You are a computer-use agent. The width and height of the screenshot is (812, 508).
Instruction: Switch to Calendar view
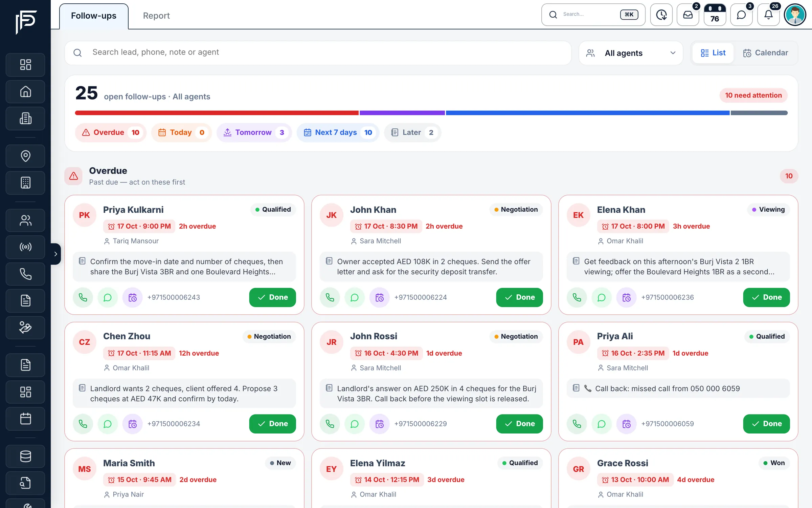point(766,53)
